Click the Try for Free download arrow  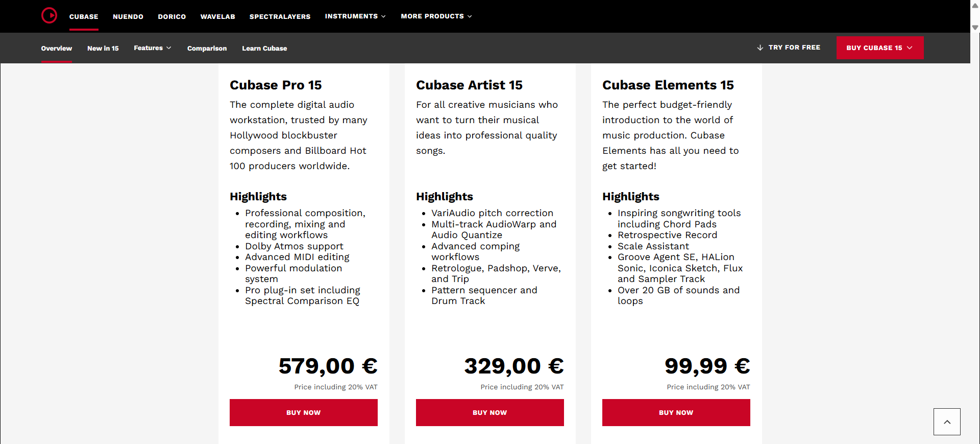[x=760, y=48]
